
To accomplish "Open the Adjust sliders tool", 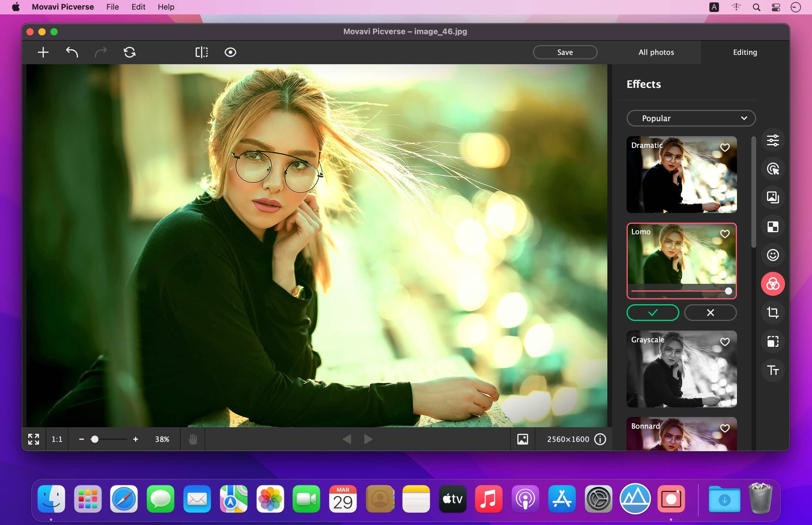I will pos(772,140).
